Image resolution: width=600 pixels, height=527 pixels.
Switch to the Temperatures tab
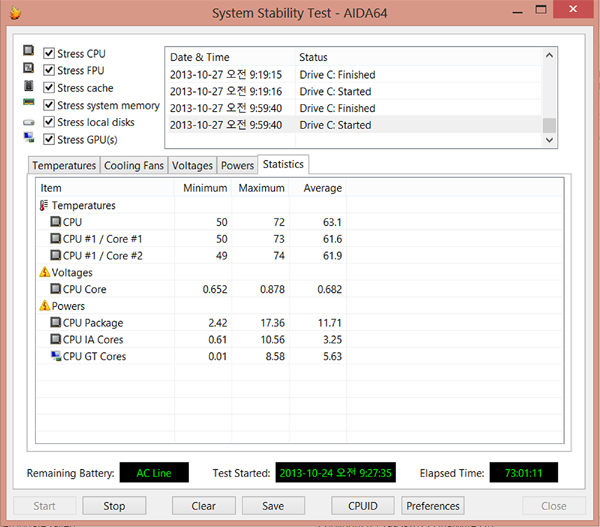[64, 165]
